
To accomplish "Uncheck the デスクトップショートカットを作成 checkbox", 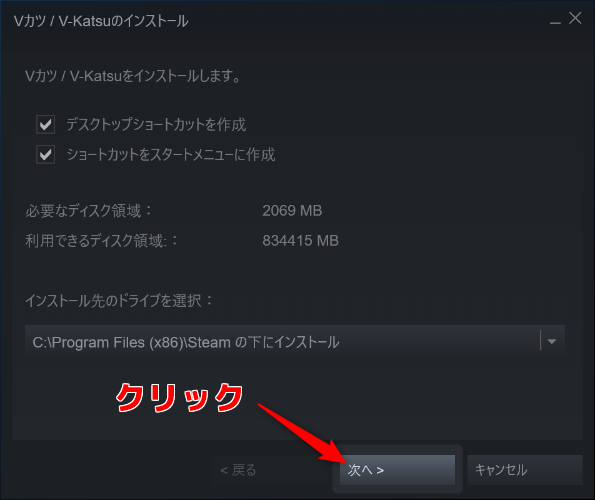I will coord(46,124).
